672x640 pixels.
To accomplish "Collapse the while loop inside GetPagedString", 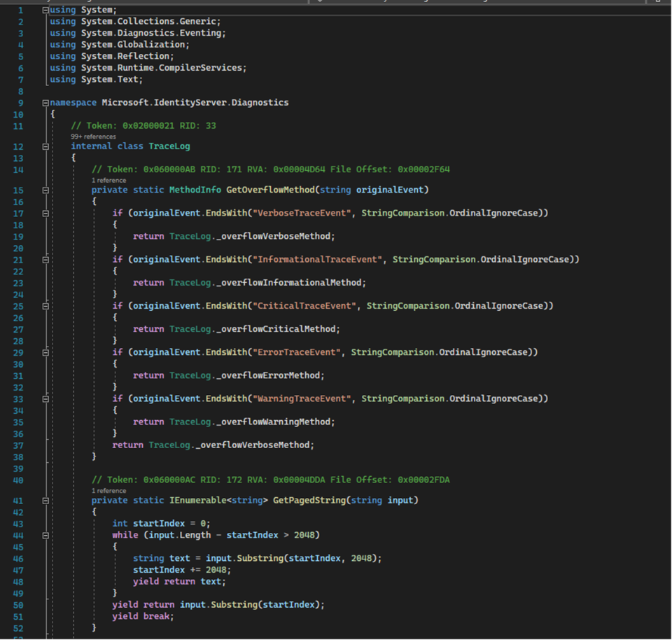I will pos(45,534).
